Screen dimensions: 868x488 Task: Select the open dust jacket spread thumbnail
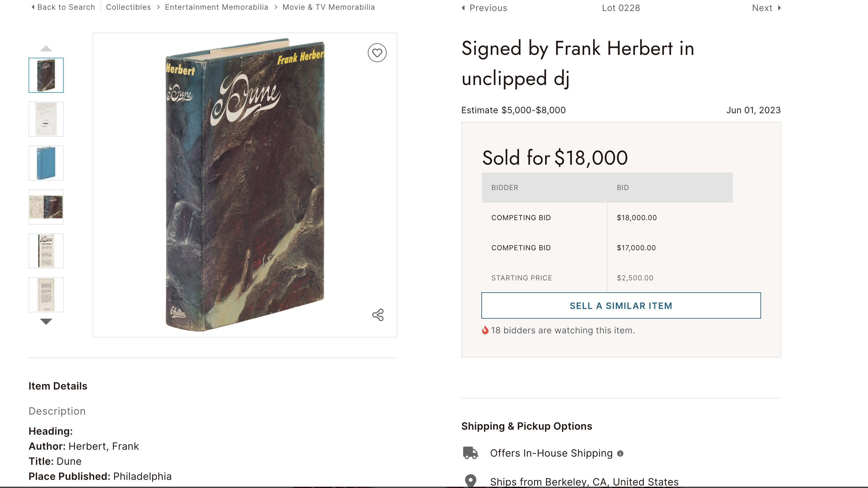coord(46,207)
